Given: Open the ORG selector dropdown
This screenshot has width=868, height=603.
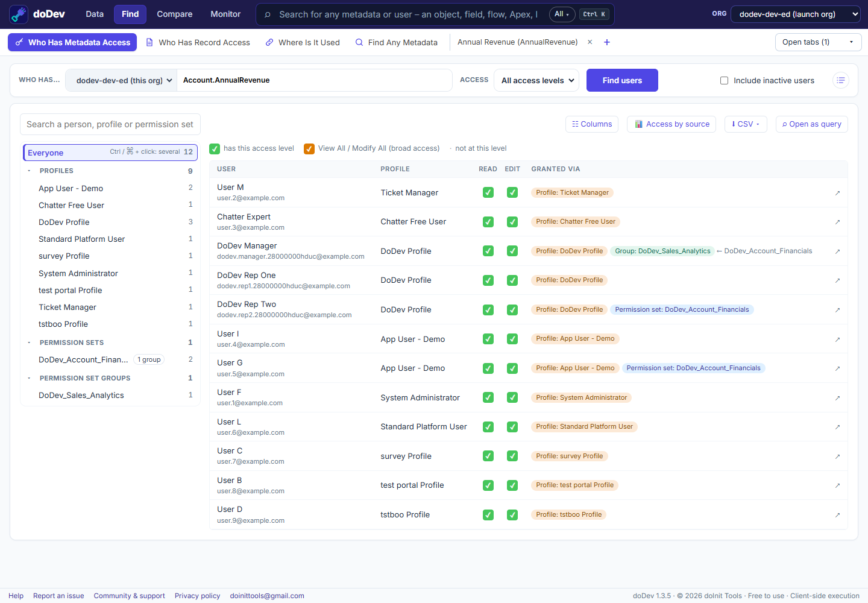Looking at the screenshot, I should tap(796, 14).
